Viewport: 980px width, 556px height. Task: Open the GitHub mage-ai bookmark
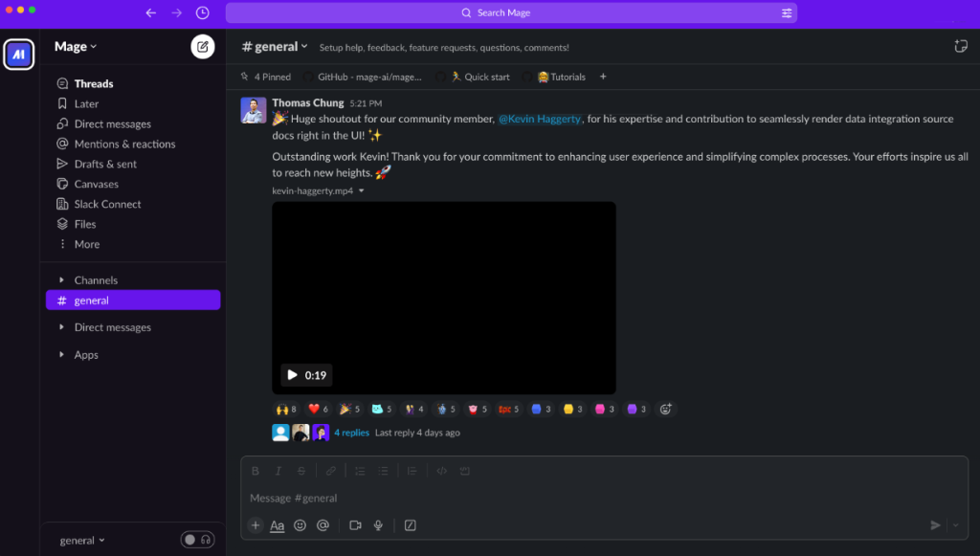pyautogui.click(x=363, y=77)
